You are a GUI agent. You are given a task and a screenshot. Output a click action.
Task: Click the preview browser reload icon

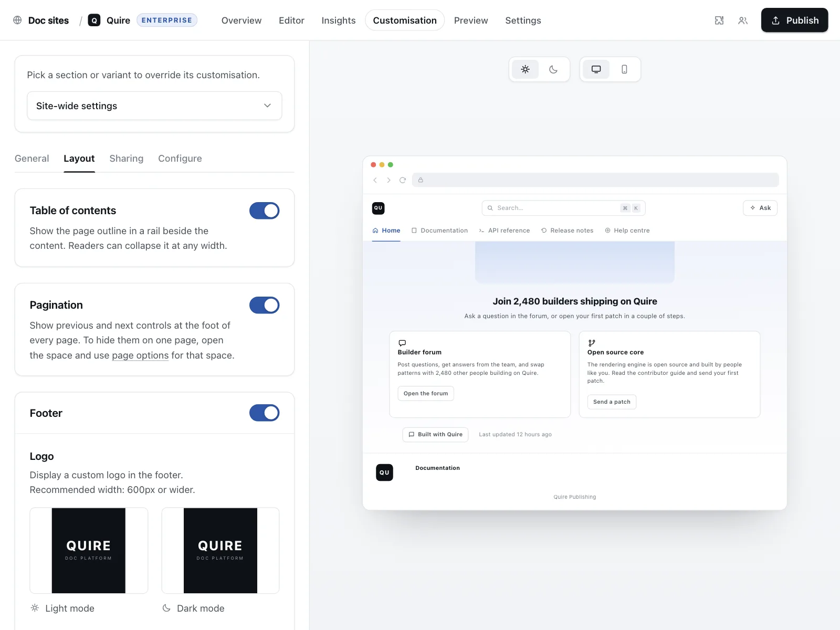pos(403,180)
